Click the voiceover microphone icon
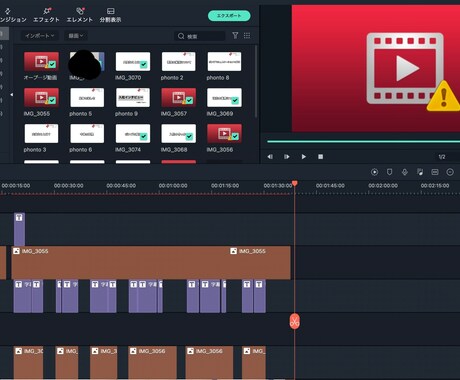The width and height of the screenshot is (460, 380). click(405, 172)
